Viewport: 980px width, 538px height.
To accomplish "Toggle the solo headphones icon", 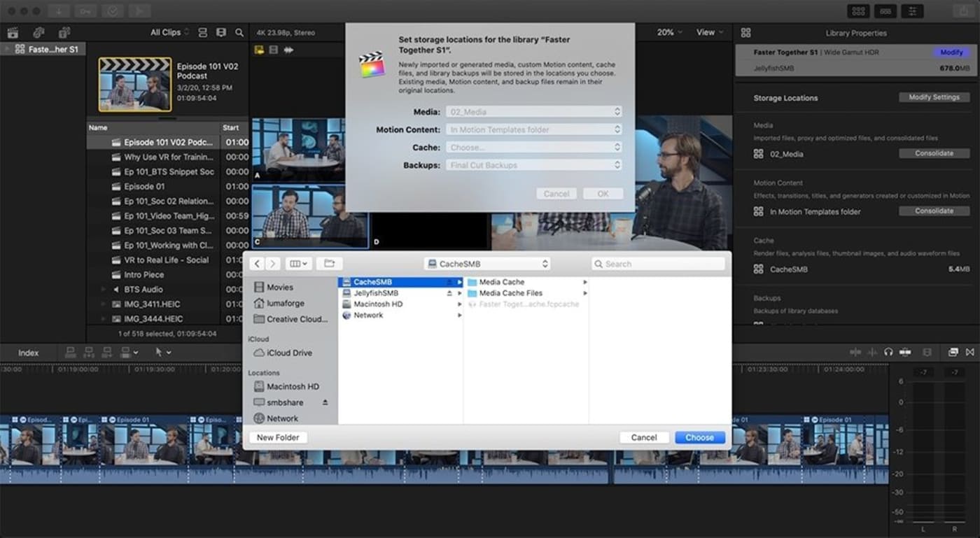I will tap(888, 353).
